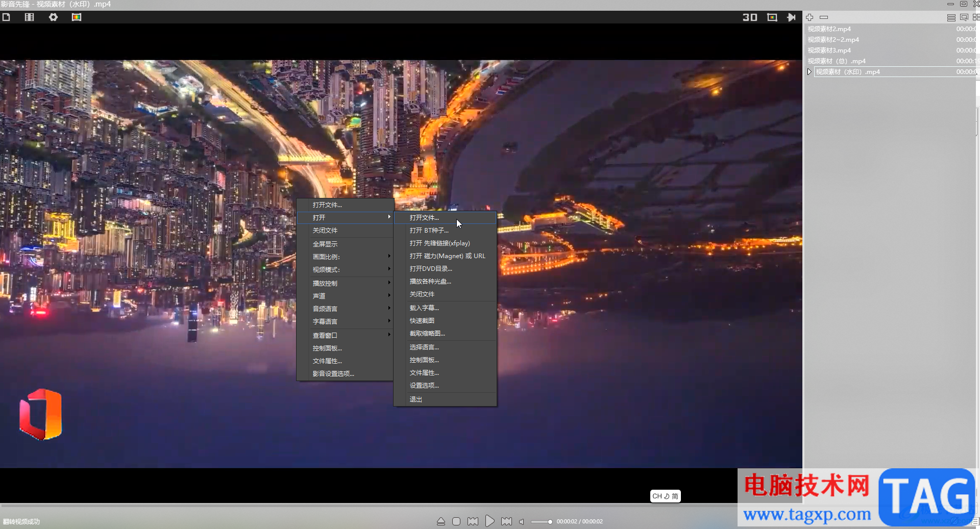980x529 pixels.
Task: Click 退出 to exit the player
Action: (445, 399)
